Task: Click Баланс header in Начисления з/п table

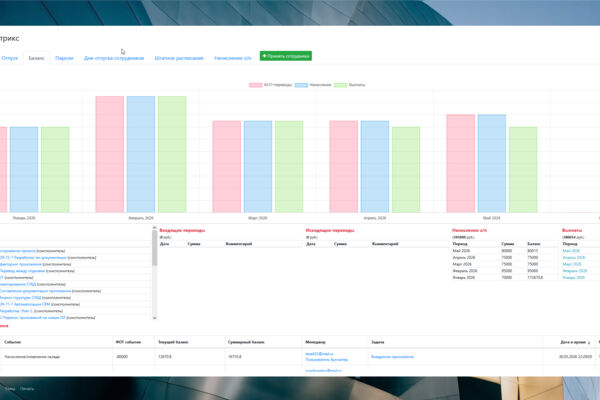Action: [534, 244]
